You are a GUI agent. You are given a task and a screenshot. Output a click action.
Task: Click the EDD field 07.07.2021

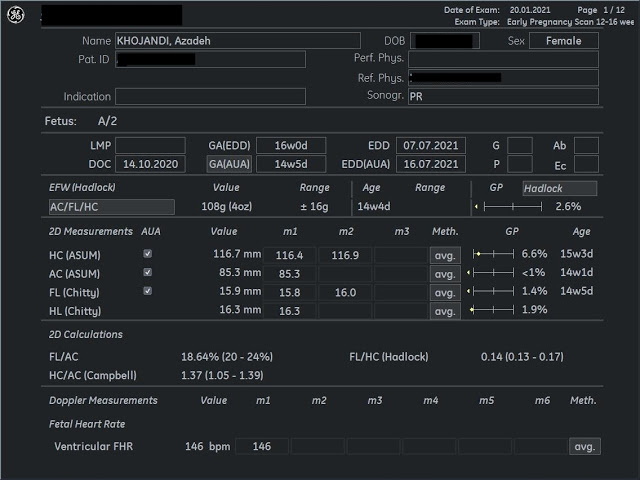pos(431,145)
